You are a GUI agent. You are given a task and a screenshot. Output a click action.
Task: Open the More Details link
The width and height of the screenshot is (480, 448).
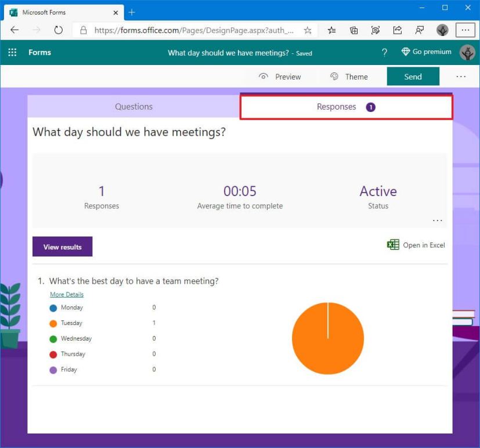click(x=67, y=295)
